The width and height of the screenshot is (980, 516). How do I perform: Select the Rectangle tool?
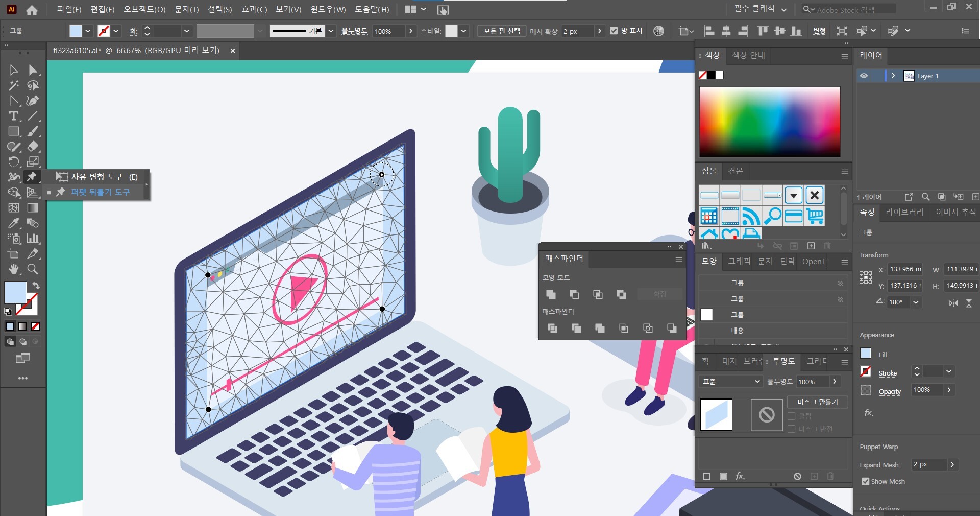pyautogui.click(x=14, y=131)
